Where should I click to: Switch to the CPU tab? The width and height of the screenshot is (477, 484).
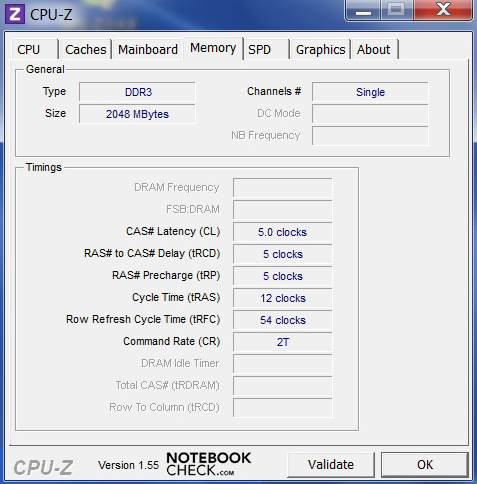(35, 50)
